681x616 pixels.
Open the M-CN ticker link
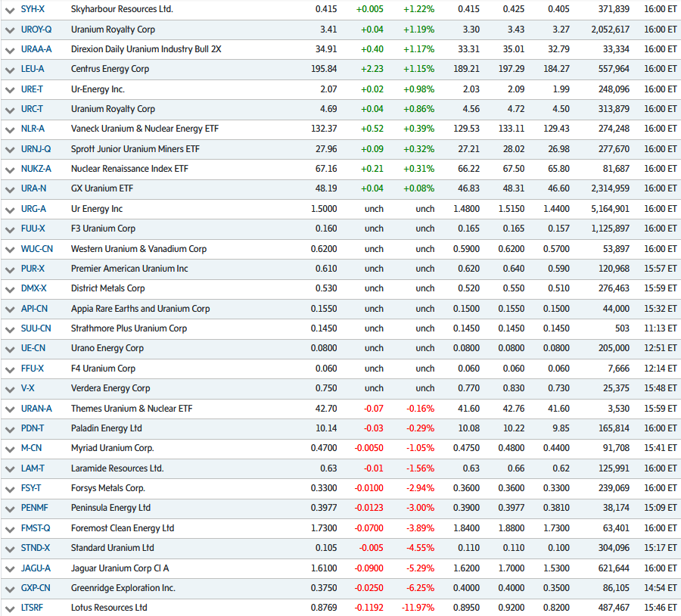coord(31,448)
